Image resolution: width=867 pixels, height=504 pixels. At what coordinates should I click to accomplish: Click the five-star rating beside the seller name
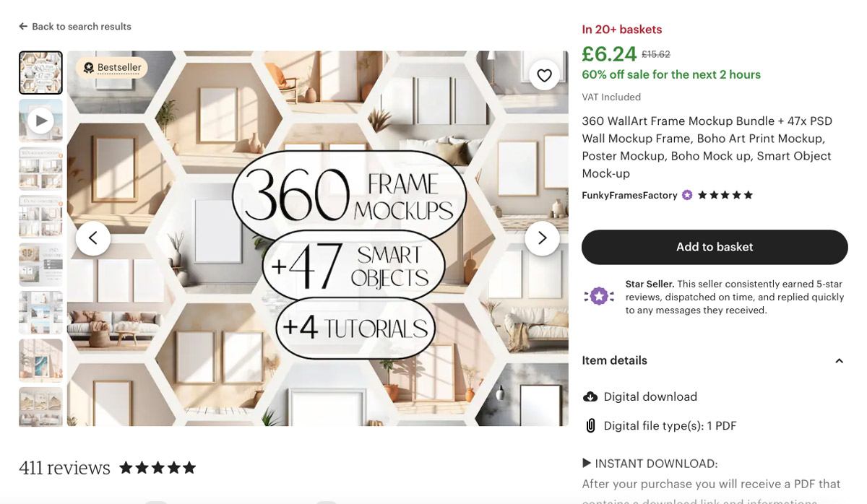pos(724,194)
